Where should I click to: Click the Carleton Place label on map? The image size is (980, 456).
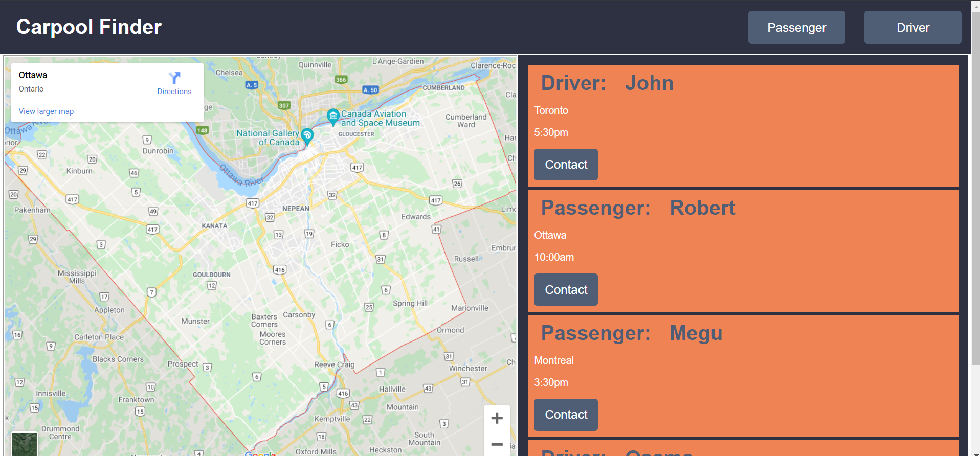click(99, 337)
